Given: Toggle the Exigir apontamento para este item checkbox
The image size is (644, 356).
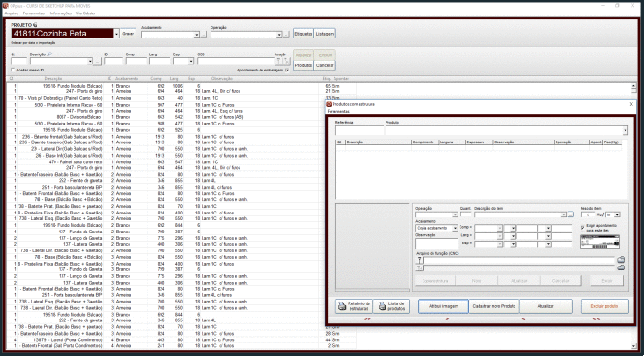Looking at the screenshot, I should (582, 227).
